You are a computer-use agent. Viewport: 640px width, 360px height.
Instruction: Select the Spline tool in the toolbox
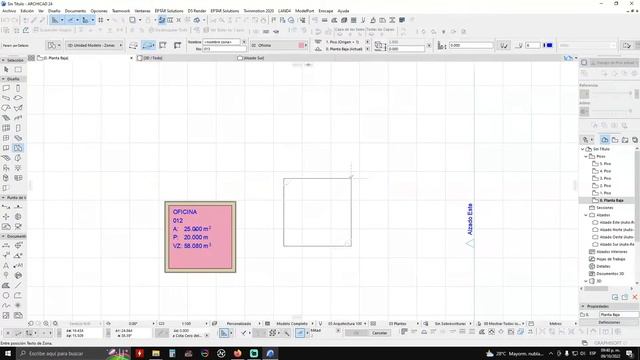click(x=6, y=305)
